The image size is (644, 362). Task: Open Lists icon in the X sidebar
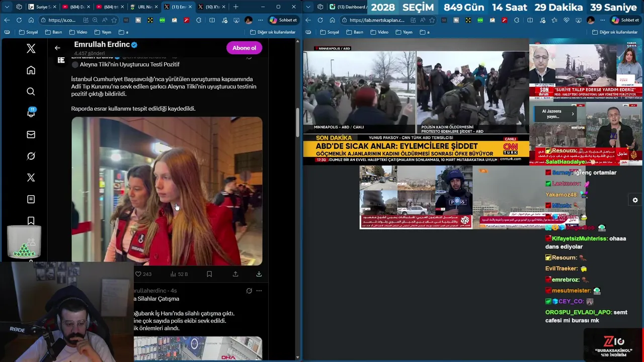click(x=31, y=199)
